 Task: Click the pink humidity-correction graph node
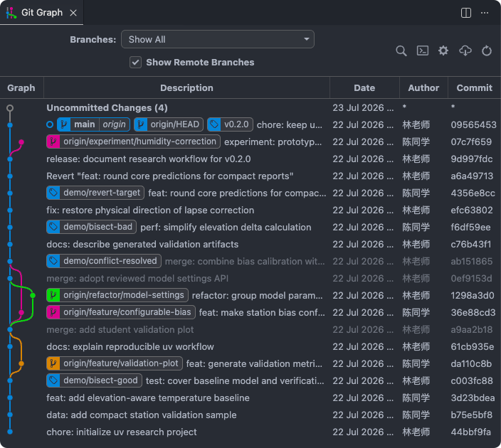click(x=21, y=142)
